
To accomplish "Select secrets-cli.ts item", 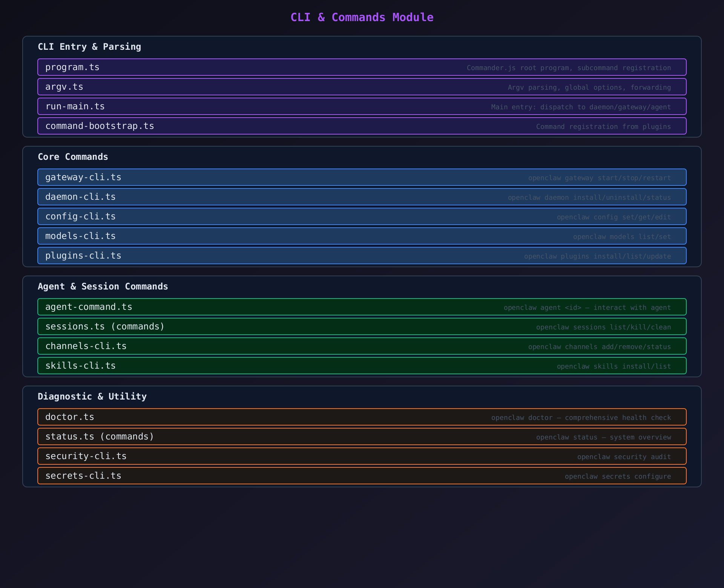I will [x=362, y=476].
